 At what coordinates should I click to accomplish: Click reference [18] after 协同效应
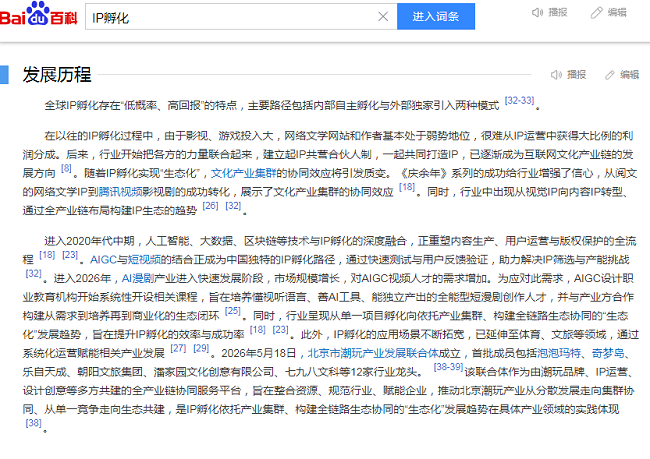407,187
